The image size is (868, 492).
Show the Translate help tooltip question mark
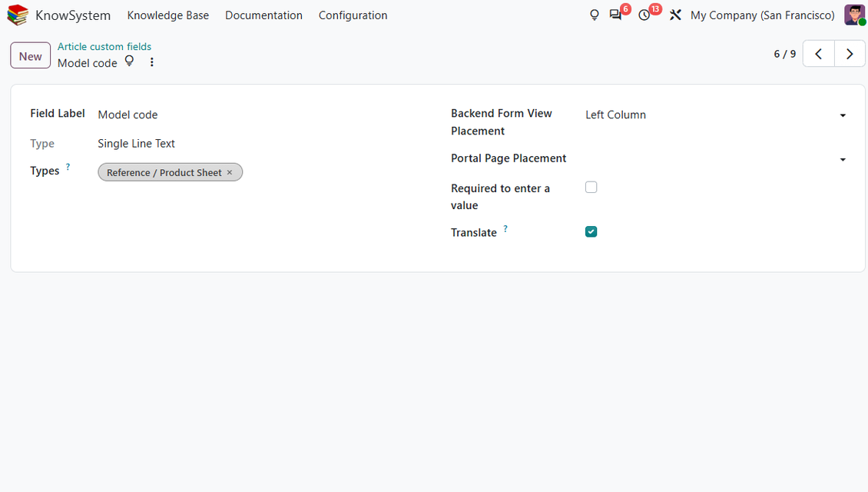tap(505, 228)
